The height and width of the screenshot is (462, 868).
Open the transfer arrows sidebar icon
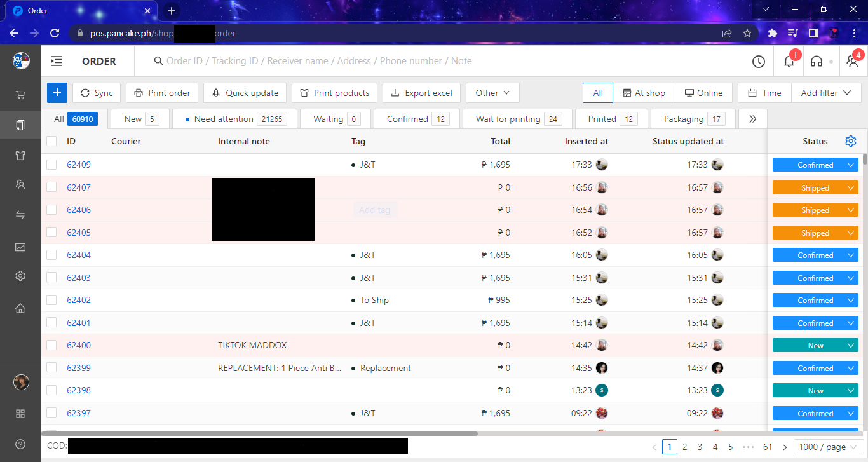[20, 215]
